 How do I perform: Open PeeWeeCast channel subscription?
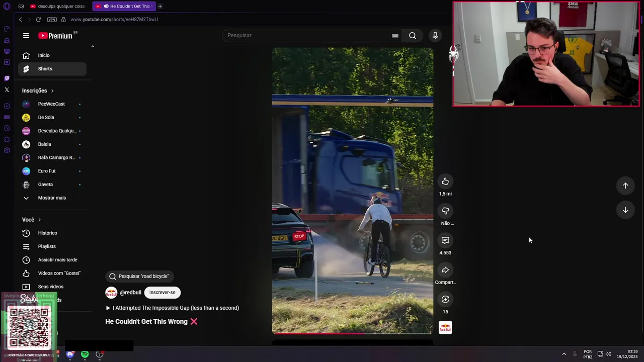point(52,104)
